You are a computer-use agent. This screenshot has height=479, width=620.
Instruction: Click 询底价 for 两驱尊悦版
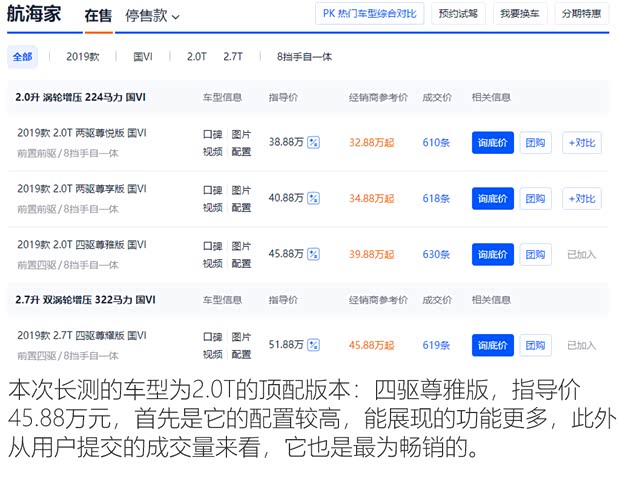(x=493, y=143)
